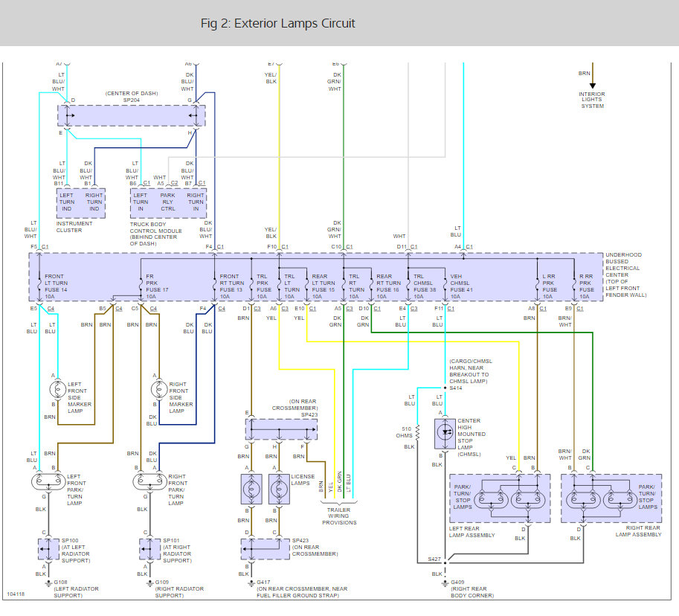Select FR PRK FUSE 17 text

pyautogui.click(x=157, y=286)
